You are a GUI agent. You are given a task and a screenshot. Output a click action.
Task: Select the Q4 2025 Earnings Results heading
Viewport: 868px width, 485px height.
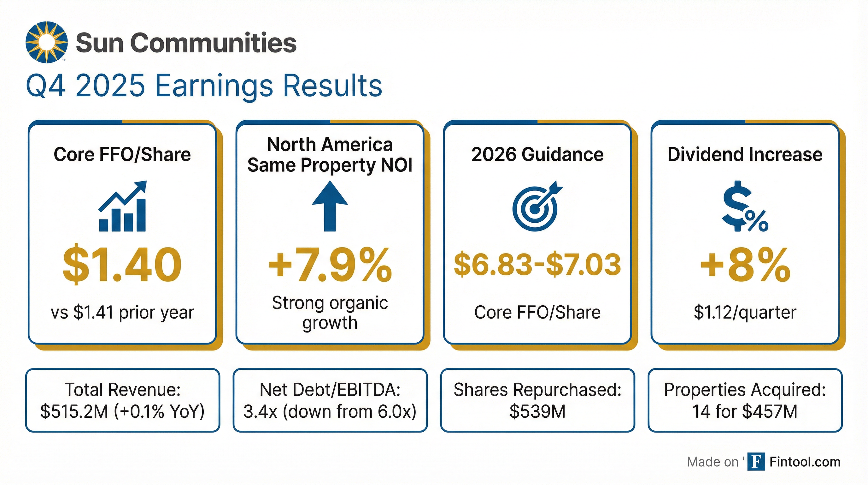[204, 86]
